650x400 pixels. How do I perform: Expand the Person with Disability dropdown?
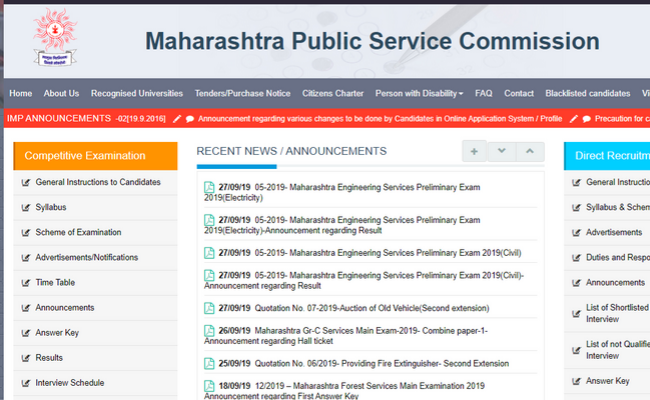tap(418, 93)
